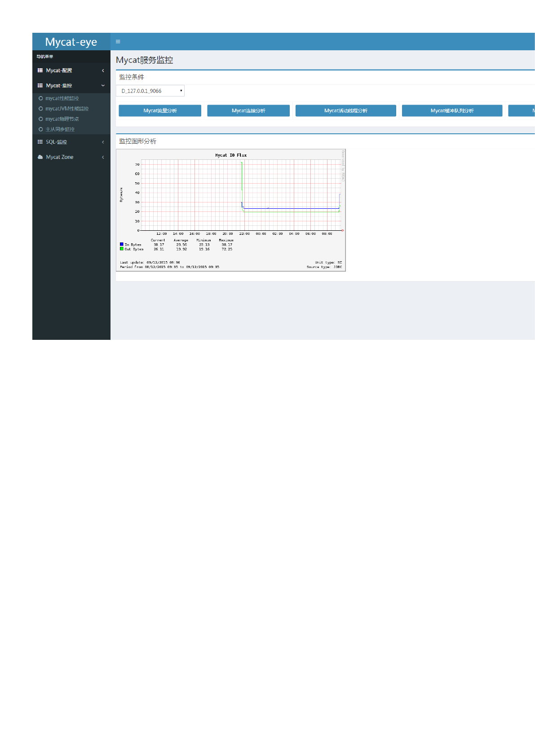The height and width of the screenshot is (756, 535).
Task: Click the green Out Bytes legend swatch
Action: (x=122, y=249)
